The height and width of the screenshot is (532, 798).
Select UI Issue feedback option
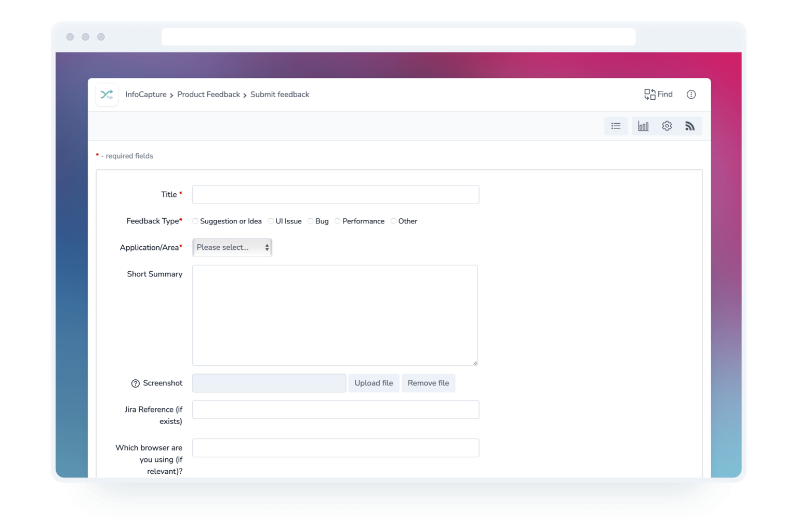(271, 221)
